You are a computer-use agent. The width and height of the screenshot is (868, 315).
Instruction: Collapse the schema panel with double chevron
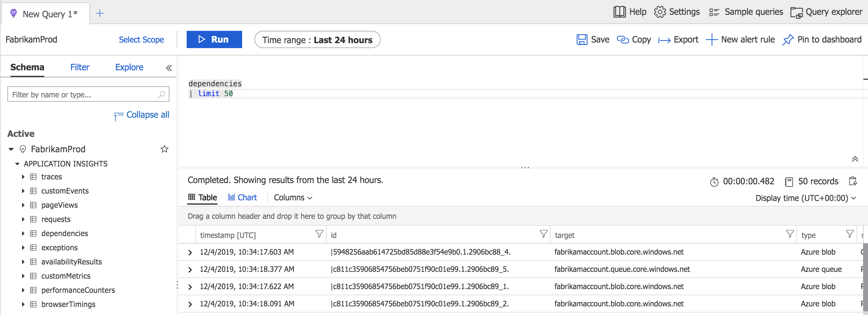tap(169, 68)
